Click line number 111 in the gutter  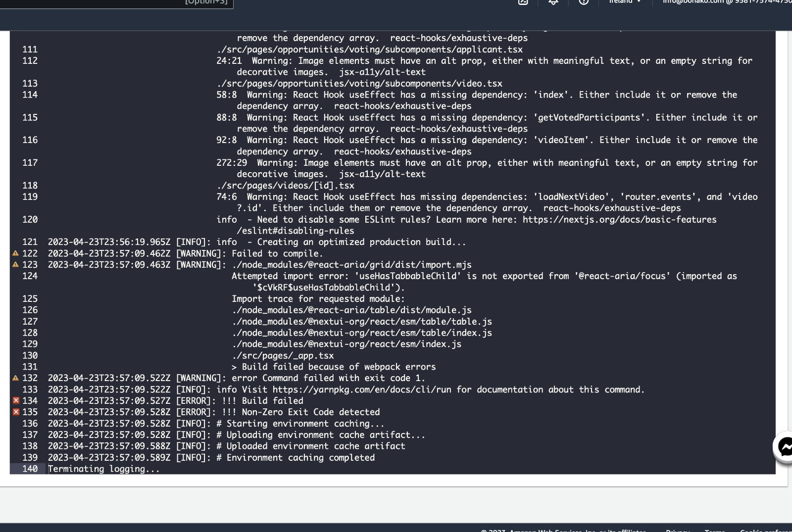point(30,49)
